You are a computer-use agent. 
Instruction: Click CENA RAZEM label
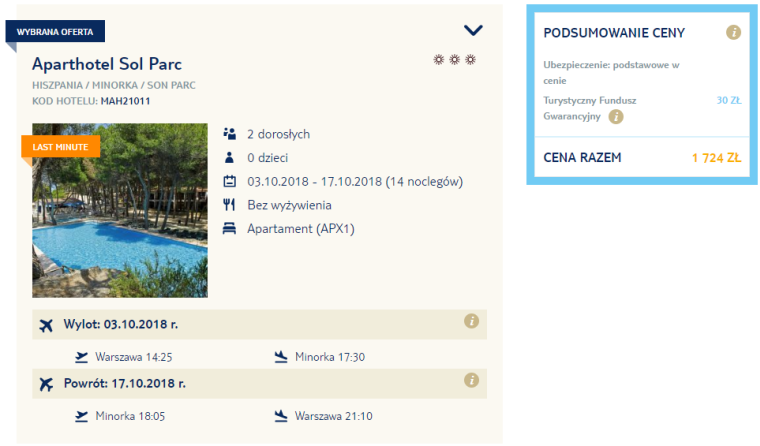click(x=582, y=158)
